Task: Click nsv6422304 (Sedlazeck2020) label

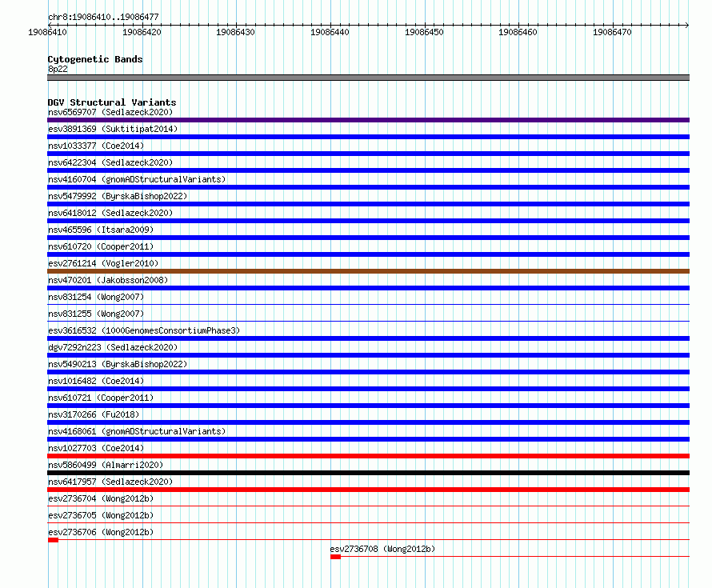Action: point(110,162)
